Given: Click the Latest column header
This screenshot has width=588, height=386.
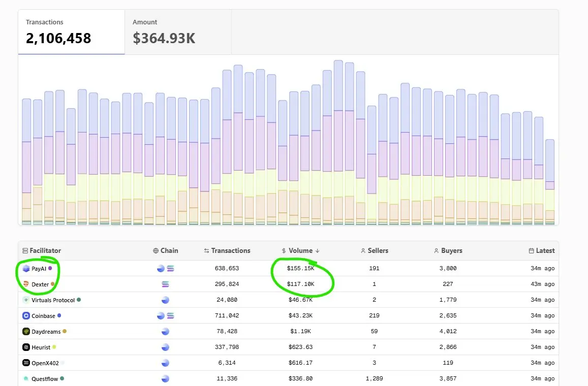Looking at the screenshot, I should click(x=542, y=251).
